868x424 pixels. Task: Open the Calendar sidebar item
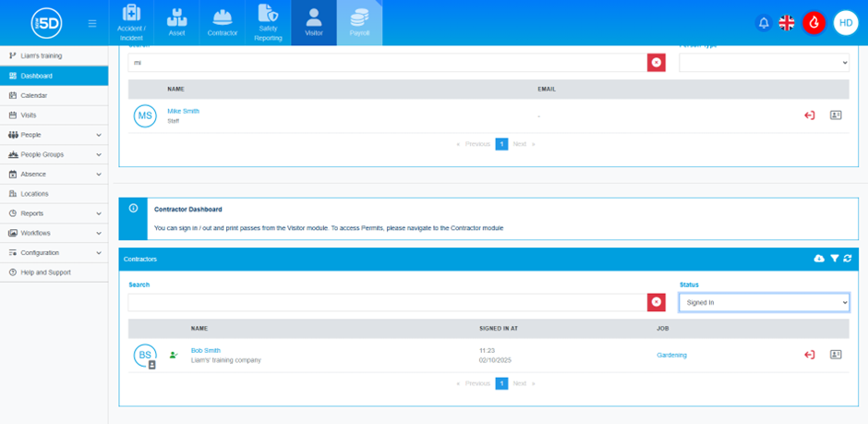pyautogui.click(x=34, y=95)
